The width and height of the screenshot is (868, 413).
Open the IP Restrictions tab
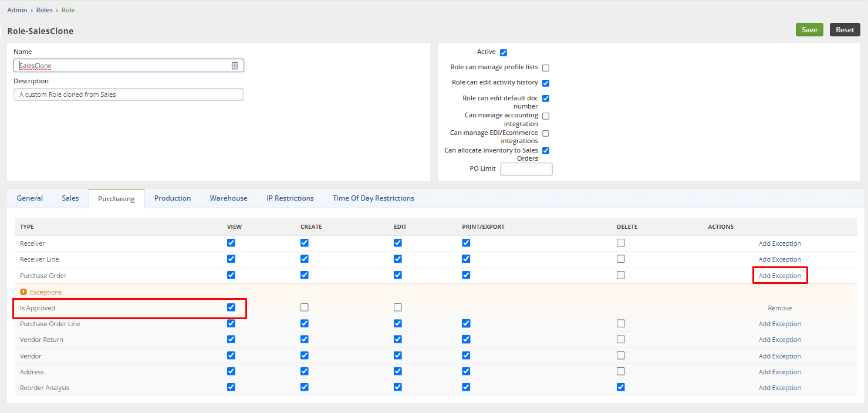pos(290,198)
